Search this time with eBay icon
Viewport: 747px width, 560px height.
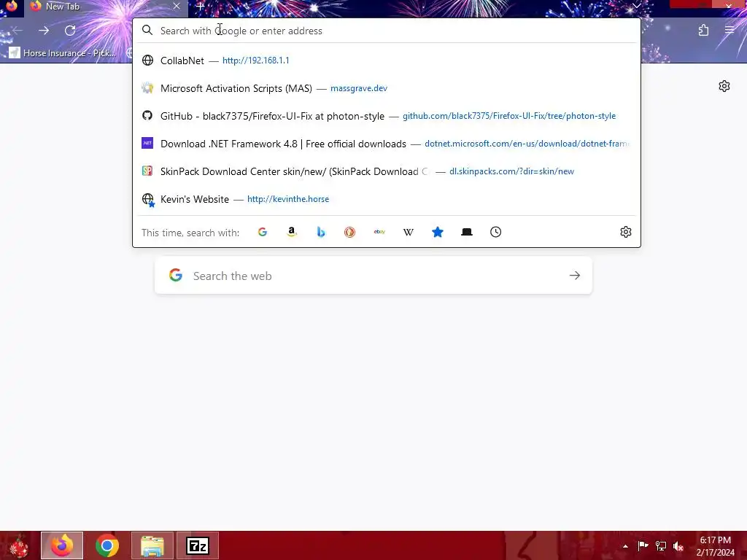[379, 232]
